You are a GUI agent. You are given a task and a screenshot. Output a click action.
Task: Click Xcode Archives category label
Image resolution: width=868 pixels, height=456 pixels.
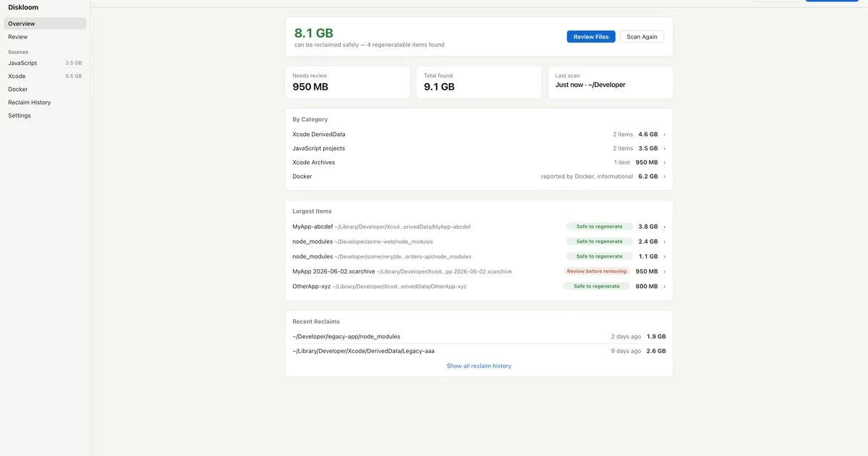[x=314, y=163]
